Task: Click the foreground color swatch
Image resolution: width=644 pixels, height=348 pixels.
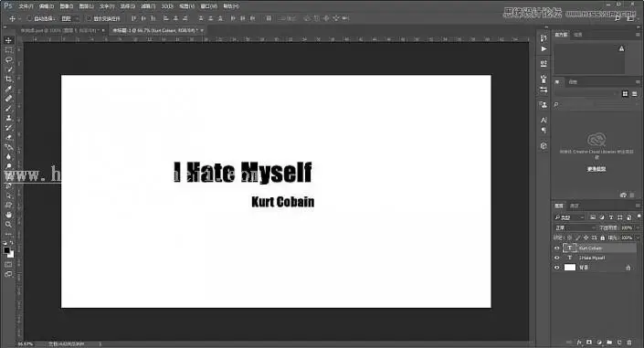Action: 6,250
